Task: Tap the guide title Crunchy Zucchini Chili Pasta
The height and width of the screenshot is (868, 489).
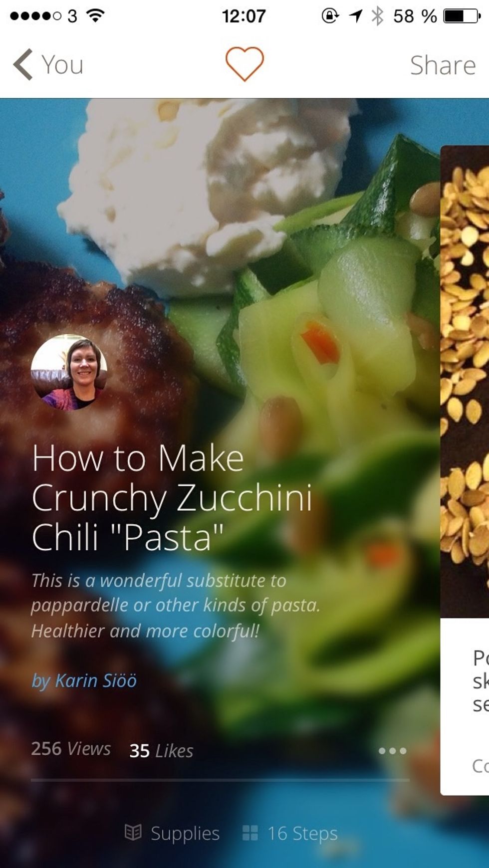Action: pyautogui.click(x=172, y=498)
